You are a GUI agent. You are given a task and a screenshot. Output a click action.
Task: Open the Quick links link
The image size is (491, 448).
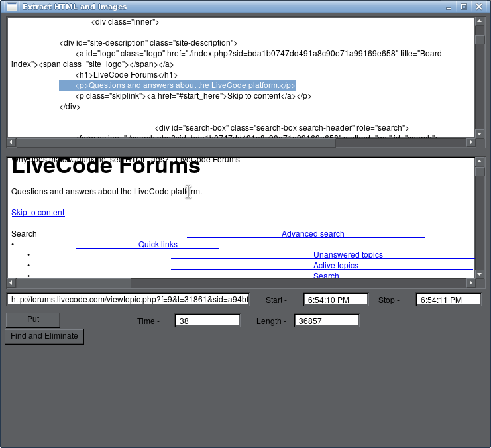point(158,245)
